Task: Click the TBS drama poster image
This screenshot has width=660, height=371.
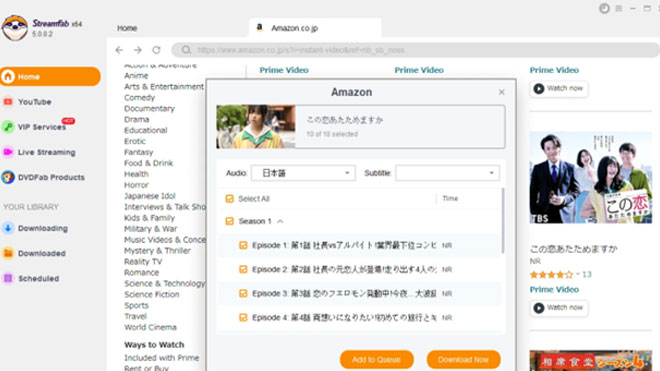Action: click(591, 178)
